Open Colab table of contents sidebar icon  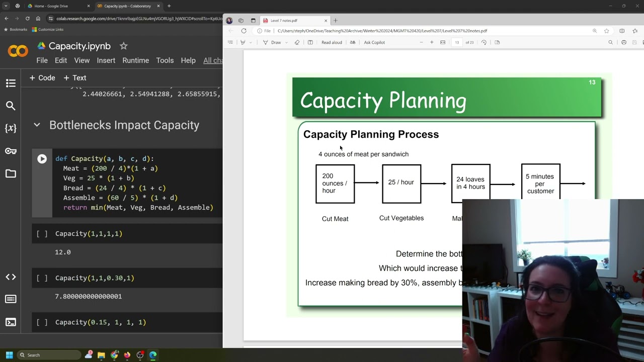[11, 83]
